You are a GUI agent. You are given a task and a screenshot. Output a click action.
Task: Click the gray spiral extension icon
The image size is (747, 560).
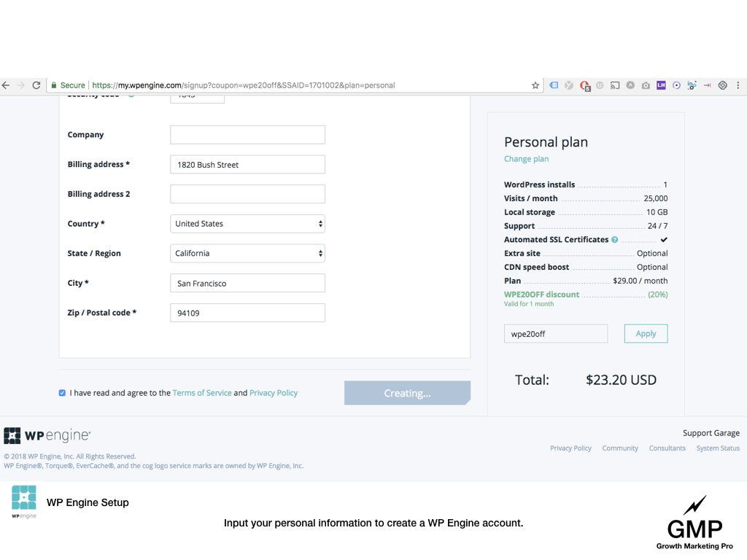pyautogui.click(x=723, y=85)
